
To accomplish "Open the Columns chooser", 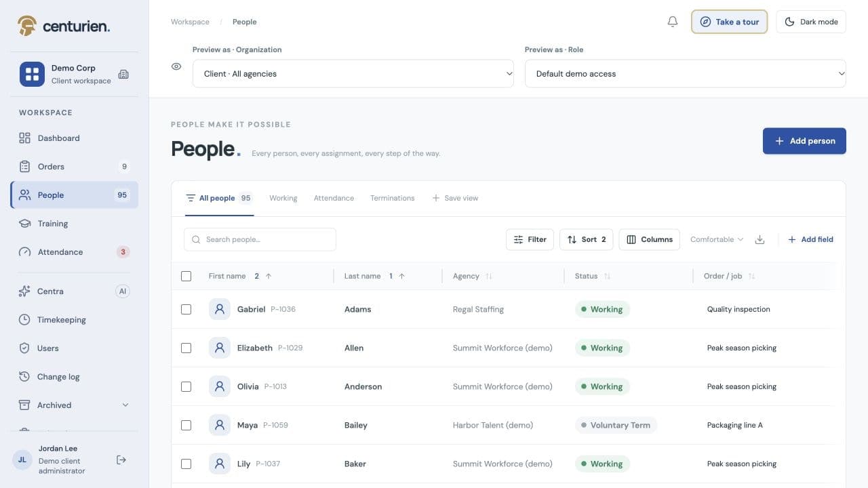I will (x=650, y=239).
